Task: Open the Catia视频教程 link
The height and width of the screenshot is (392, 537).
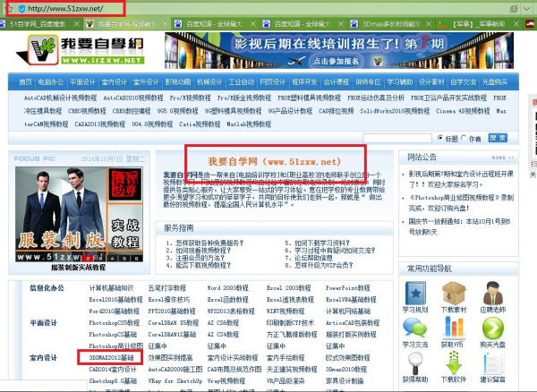Action: [x=200, y=124]
